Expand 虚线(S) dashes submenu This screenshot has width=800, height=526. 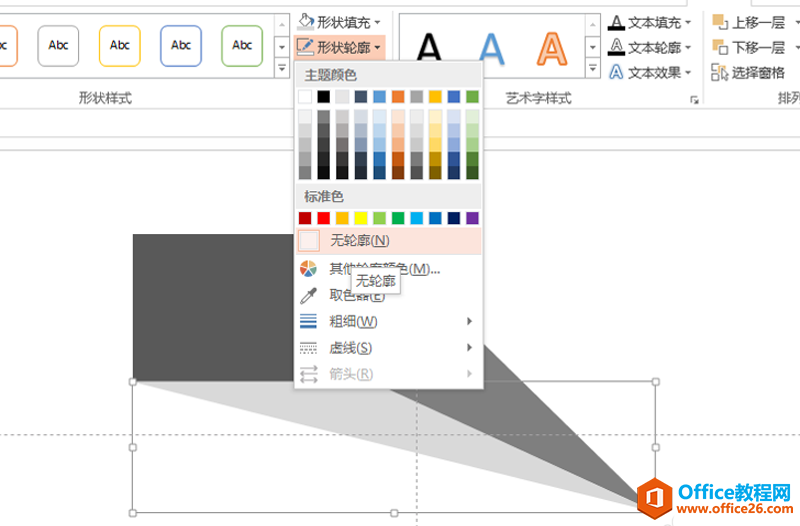pos(389,348)
